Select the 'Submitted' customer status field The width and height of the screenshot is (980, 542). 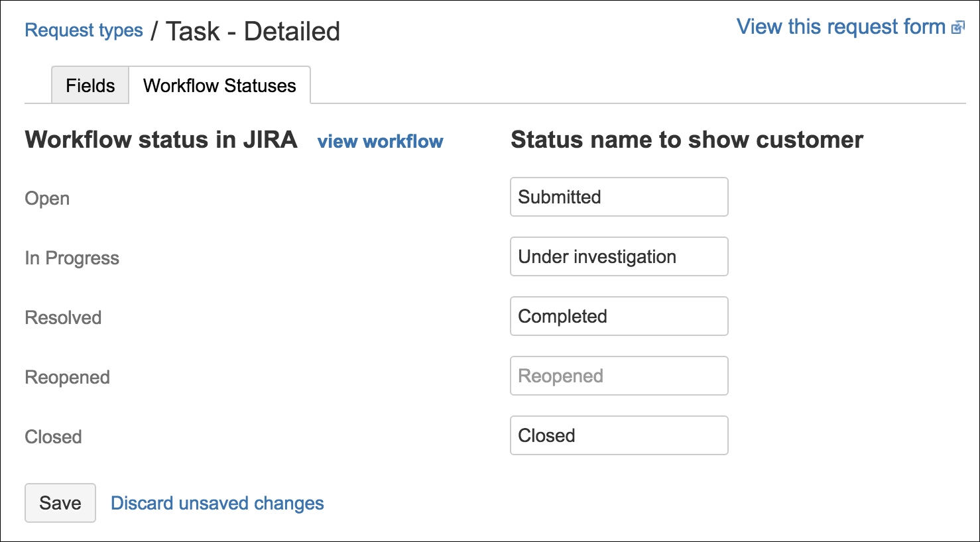618,197
